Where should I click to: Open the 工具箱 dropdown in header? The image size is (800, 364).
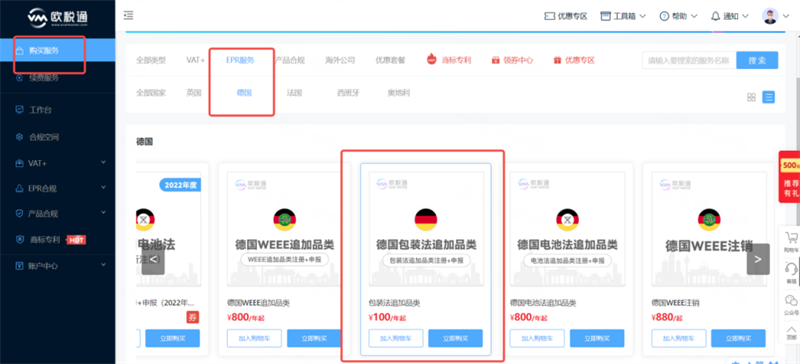(623, 16)
